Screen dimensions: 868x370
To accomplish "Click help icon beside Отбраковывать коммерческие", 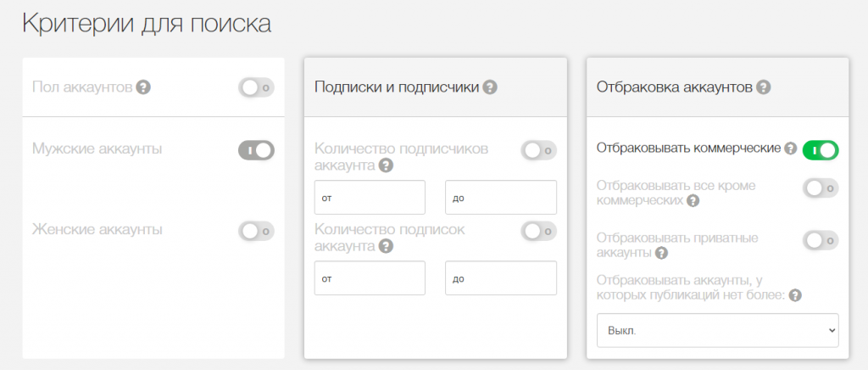I will pos(790,149).
